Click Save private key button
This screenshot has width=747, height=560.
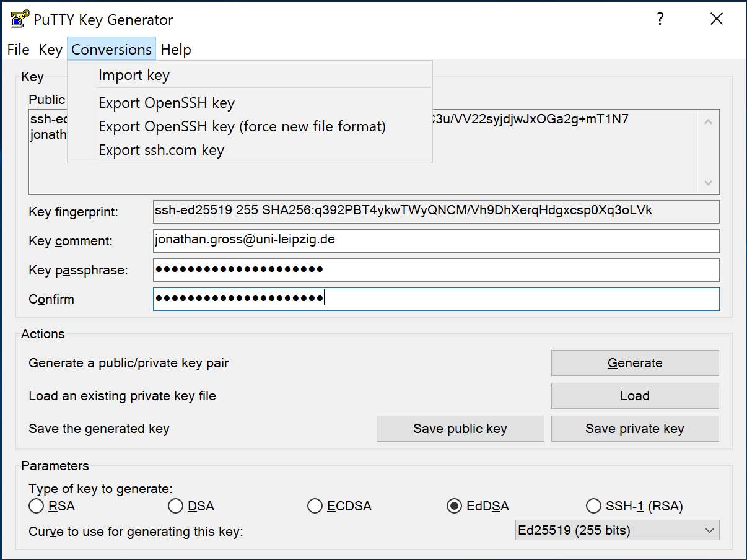(635, 429)
